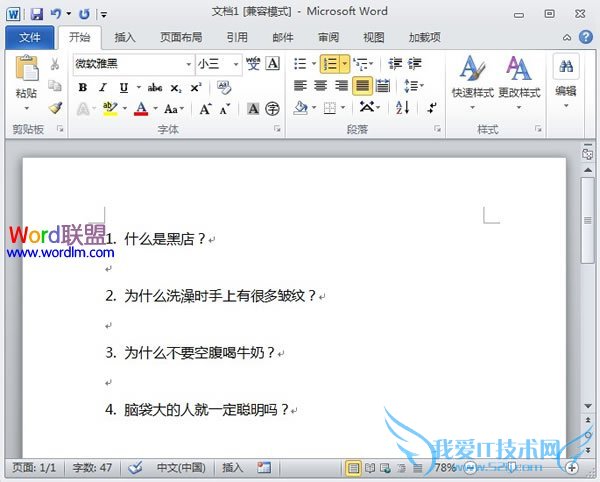Click the distributed alignment icon
600x482 pixels.
[383, 86]
